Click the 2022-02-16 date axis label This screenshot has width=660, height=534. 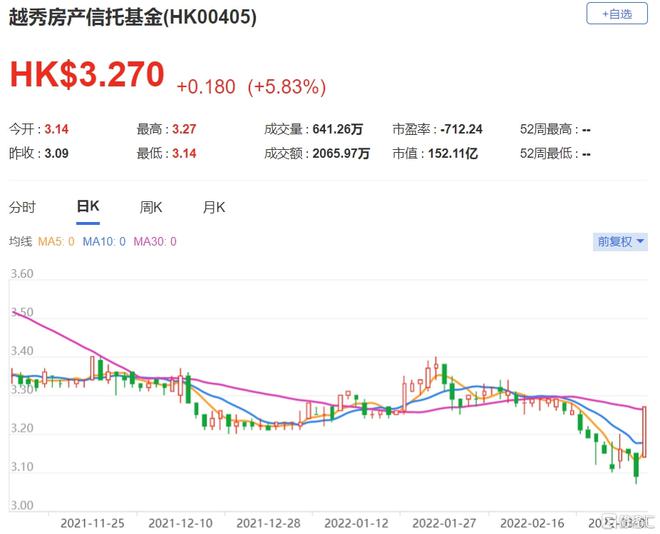click(x=532, y=523)
